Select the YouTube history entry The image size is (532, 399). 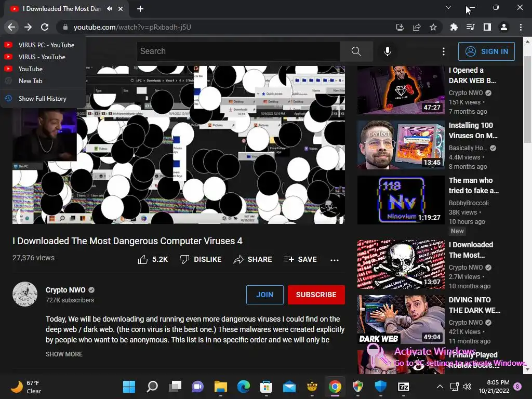coord(43,69)
